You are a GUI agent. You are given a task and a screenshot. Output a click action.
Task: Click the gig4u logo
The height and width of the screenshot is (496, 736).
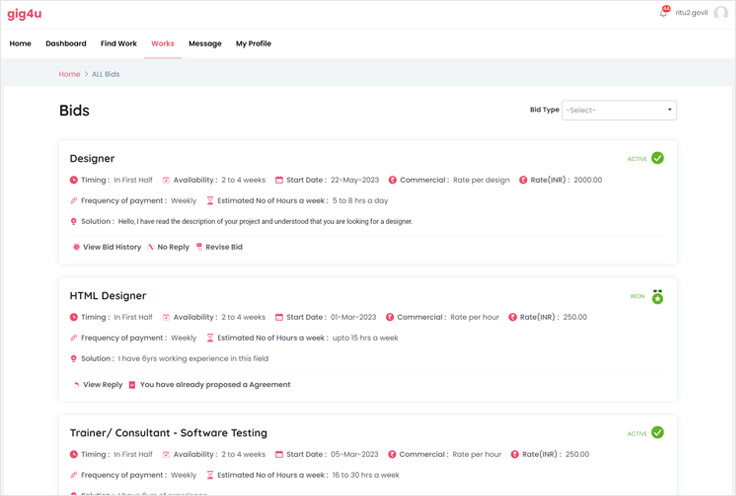point(25,13)
